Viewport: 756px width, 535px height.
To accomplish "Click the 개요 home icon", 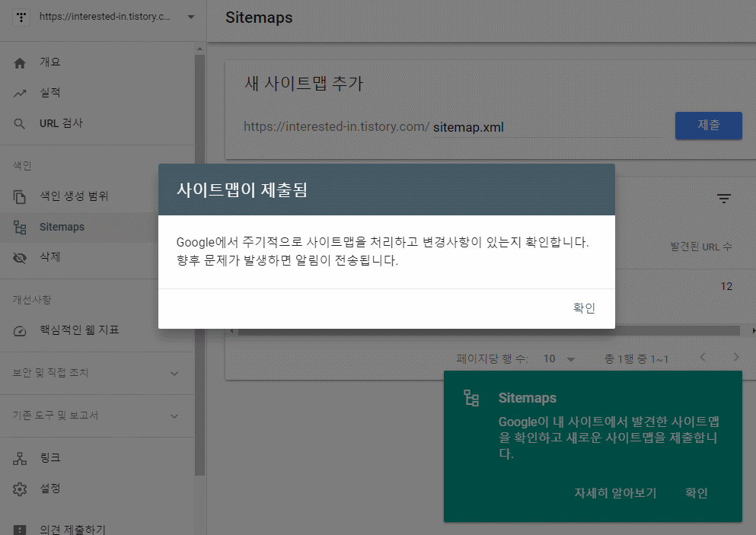I will (20, 62).
